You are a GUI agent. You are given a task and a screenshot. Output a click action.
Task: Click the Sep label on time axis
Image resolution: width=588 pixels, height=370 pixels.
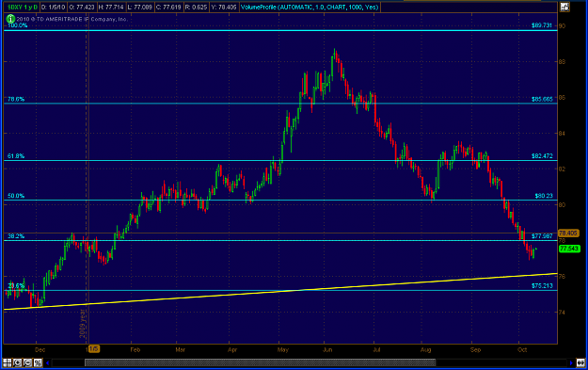point(475,349)
